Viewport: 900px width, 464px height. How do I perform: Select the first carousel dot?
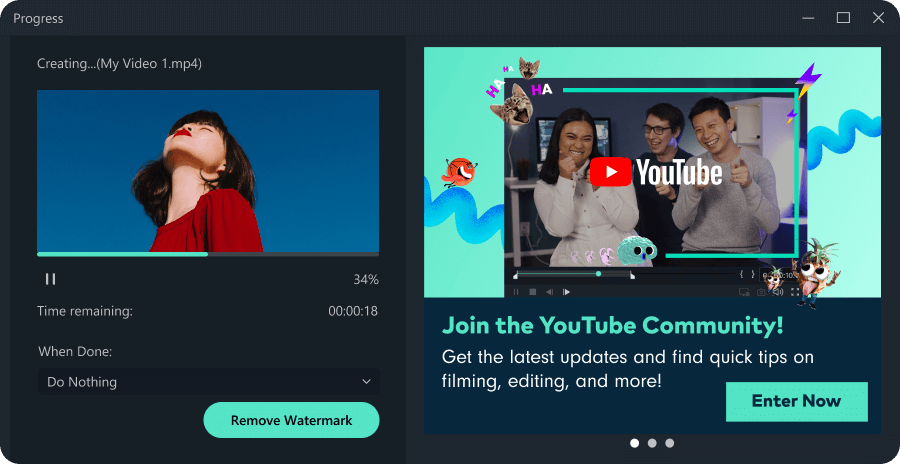[x=634, y=443]
